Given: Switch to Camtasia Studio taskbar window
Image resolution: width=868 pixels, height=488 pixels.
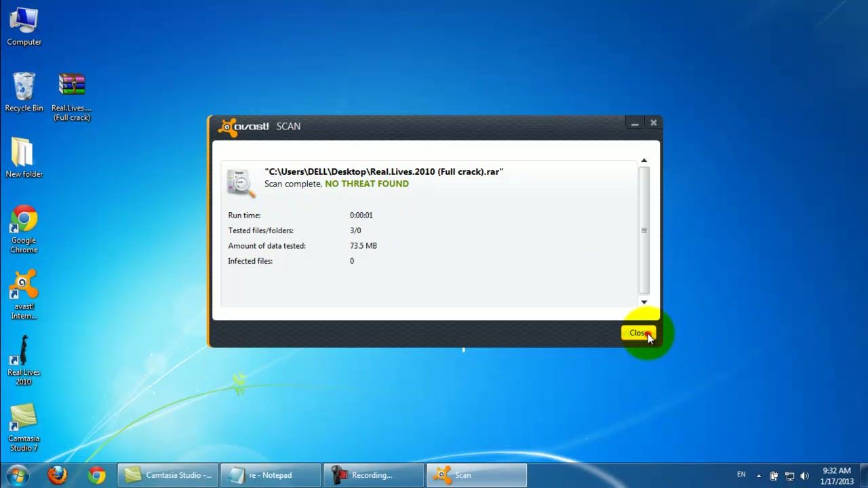Looking at the screenshot, I should click(169, 475).
